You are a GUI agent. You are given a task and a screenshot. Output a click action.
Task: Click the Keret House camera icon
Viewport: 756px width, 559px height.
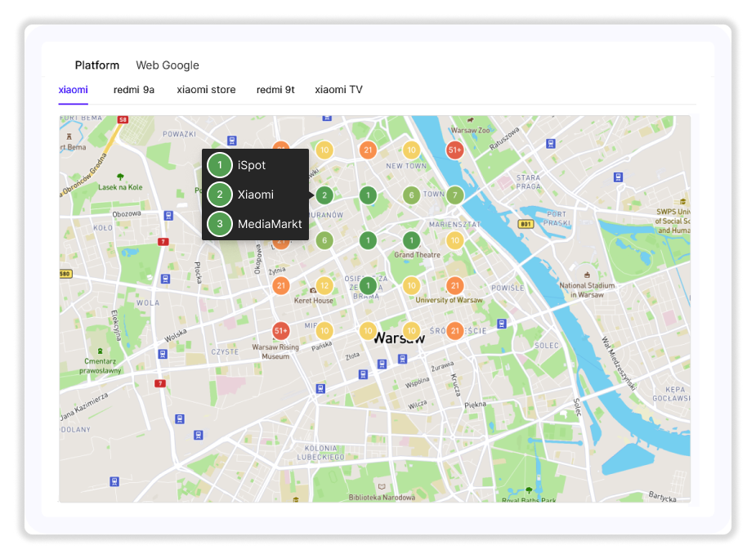pos(312,290)
